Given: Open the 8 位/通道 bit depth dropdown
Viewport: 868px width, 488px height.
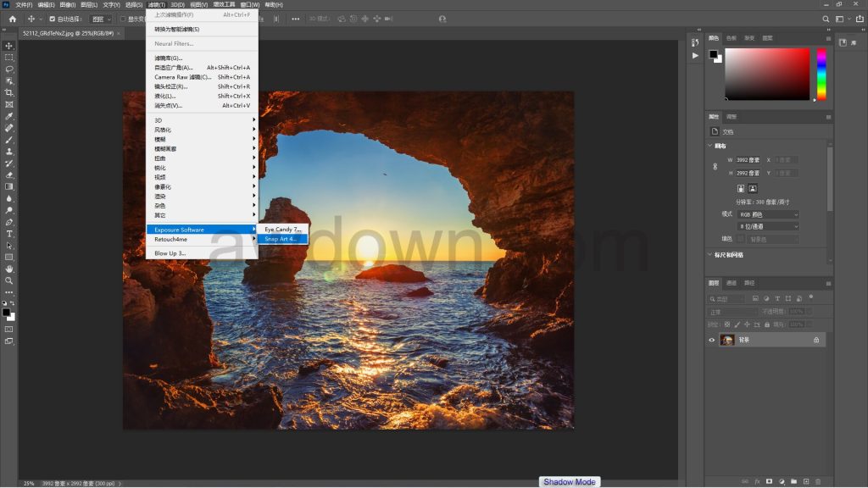Looking at the screenshot, I should 769,226.
